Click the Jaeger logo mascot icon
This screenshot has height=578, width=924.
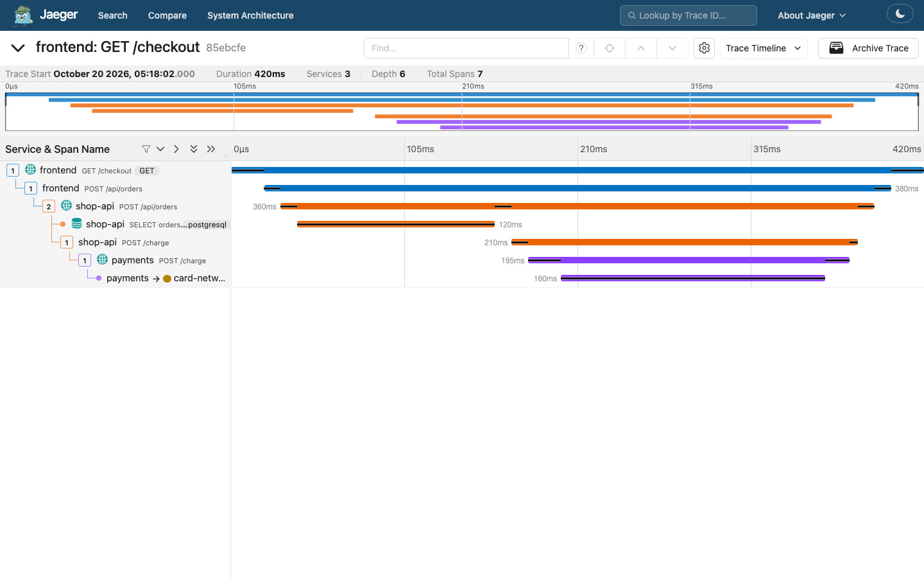click(x=23, y=15)
